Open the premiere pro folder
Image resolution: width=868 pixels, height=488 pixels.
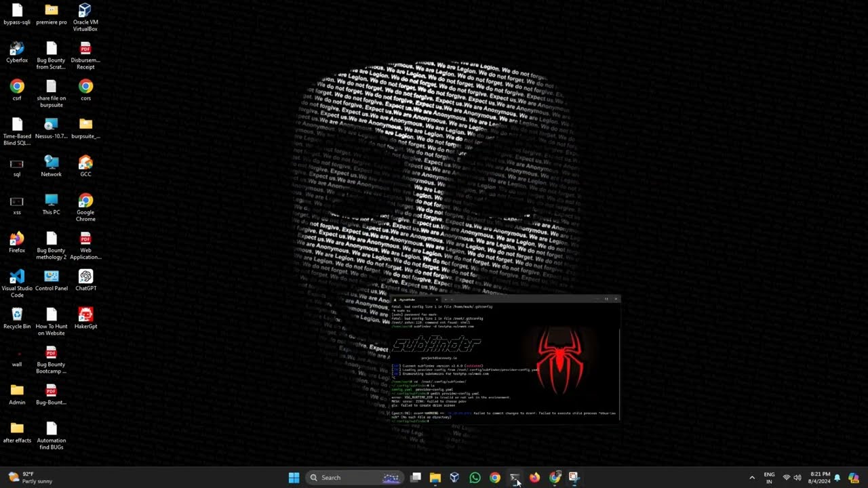pos(52,15)
